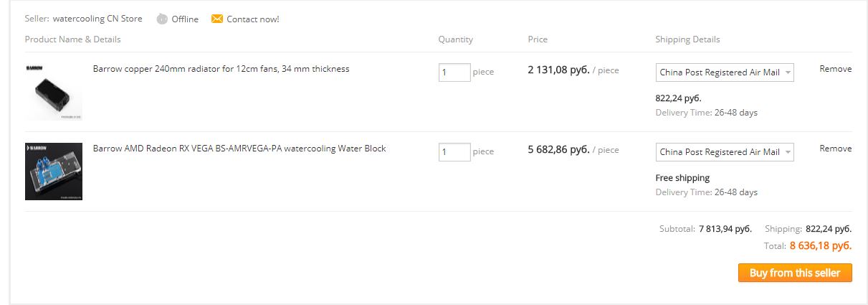Remove the Radeon RX VEGA water block
This screenshot has width=868, height=305.
point(836,149)
